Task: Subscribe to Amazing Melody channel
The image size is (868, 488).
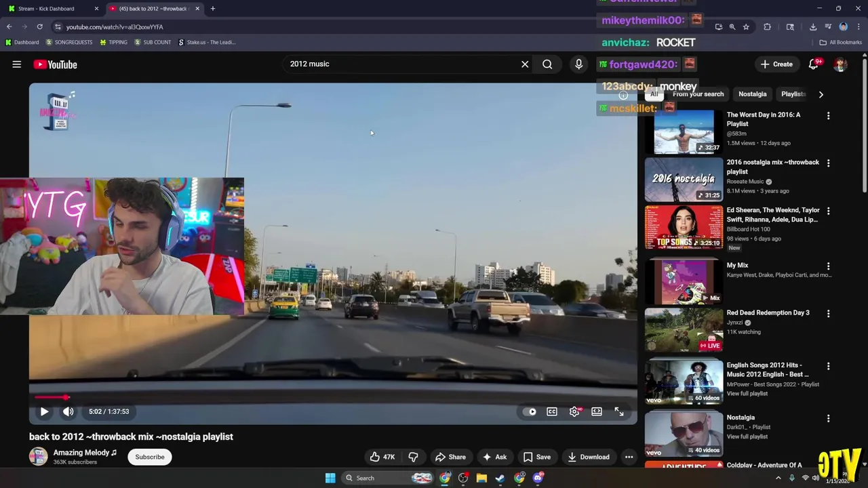Action: (150, 457)
